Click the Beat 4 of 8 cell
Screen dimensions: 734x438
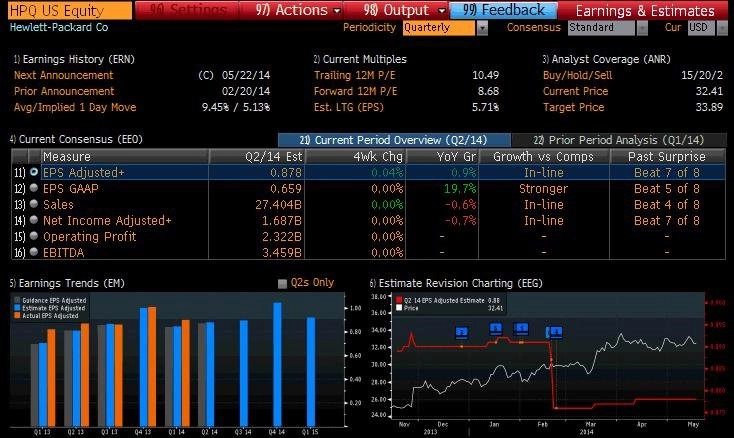667,204
